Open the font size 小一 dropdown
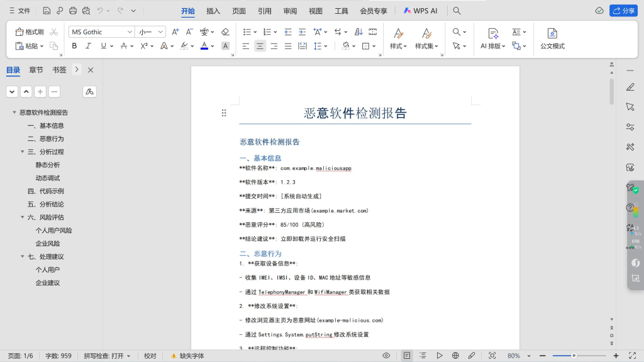 (160, 31)
